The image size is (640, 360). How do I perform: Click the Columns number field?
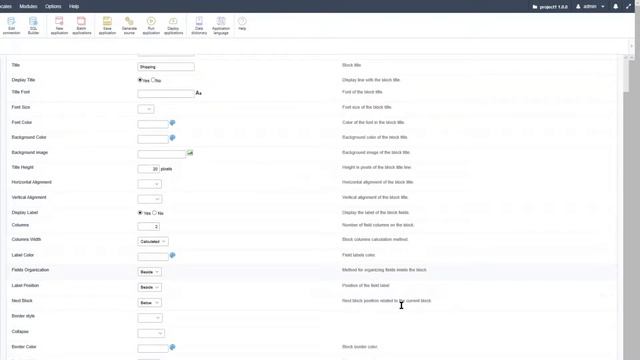tap(149, 227)
